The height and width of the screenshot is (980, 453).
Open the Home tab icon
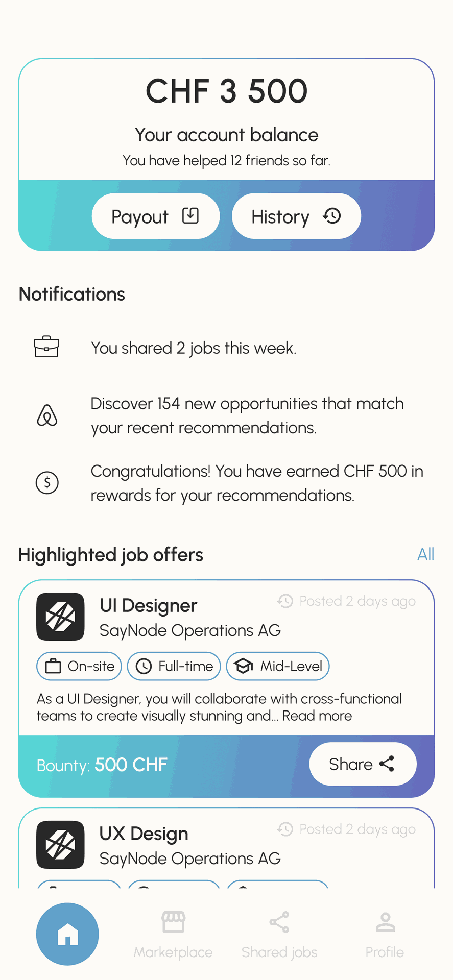tap(67, 934)
